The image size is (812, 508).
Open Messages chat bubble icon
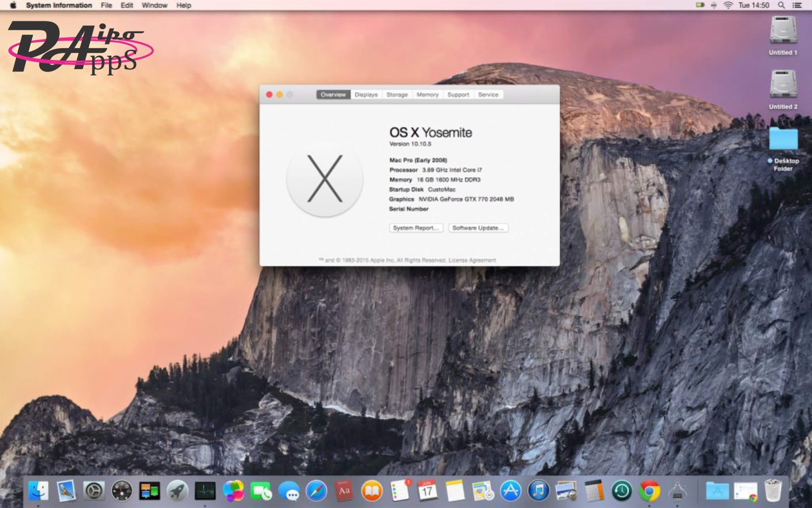pyautogui.click(x=289, y=491)
